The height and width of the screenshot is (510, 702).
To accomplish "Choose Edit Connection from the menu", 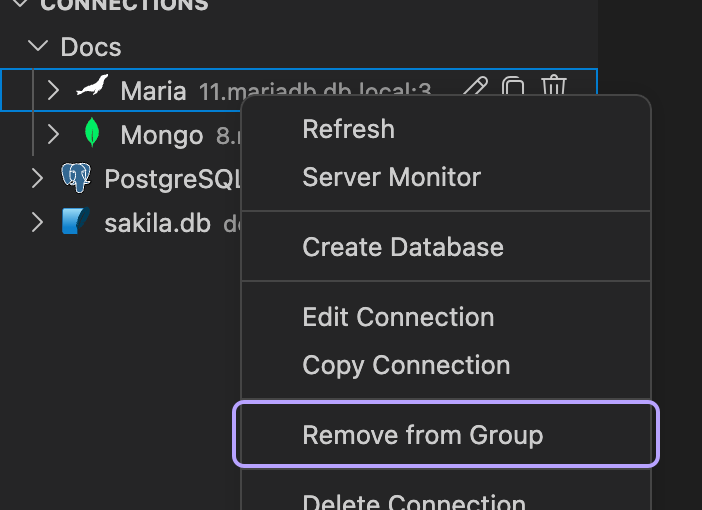I will (x=446, y=317).
